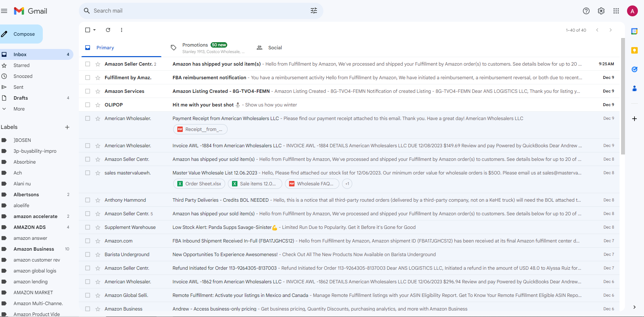Star the OLIPOP email
Screen dimensions: 644x317
[x=98, y=105]
